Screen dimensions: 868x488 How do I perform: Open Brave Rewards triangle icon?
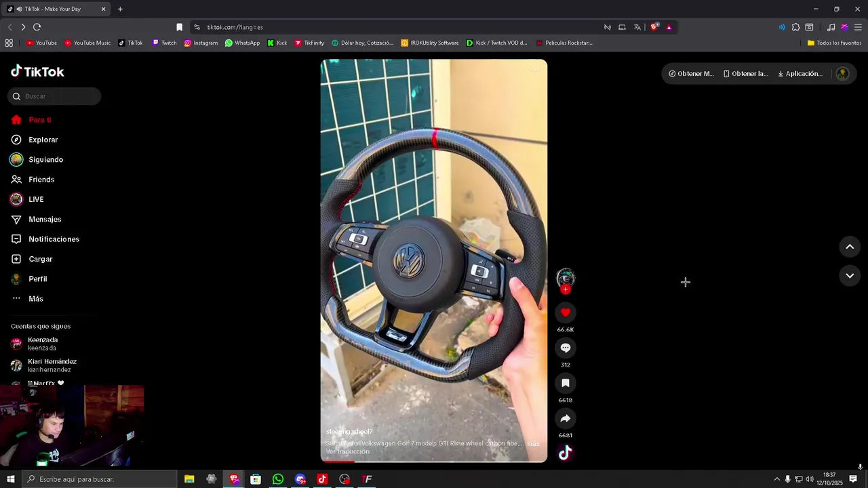tap(669, 27)
